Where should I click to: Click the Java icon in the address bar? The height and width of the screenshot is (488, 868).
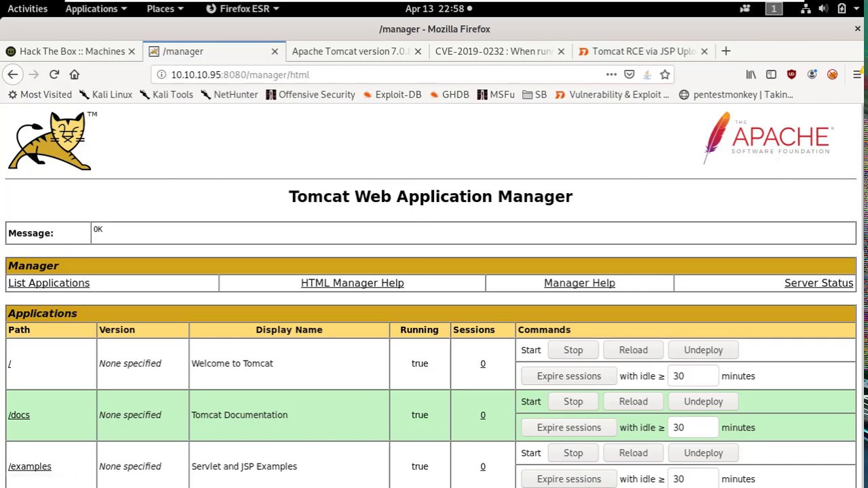647,75
